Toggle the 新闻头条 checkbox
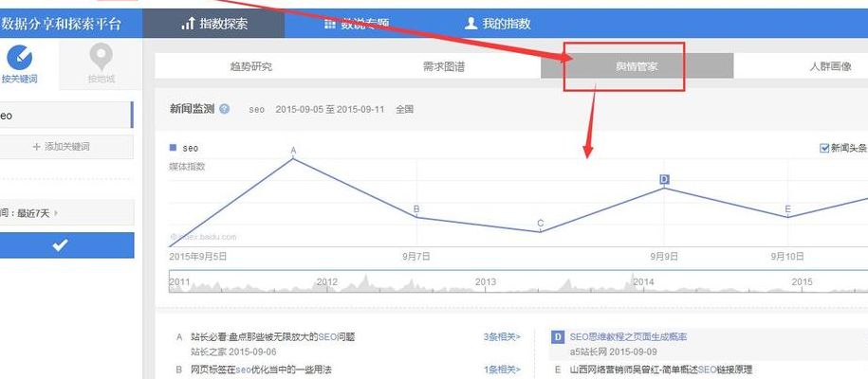The width and height of the screenshot is (868, 379). click(x=823, y=148)
